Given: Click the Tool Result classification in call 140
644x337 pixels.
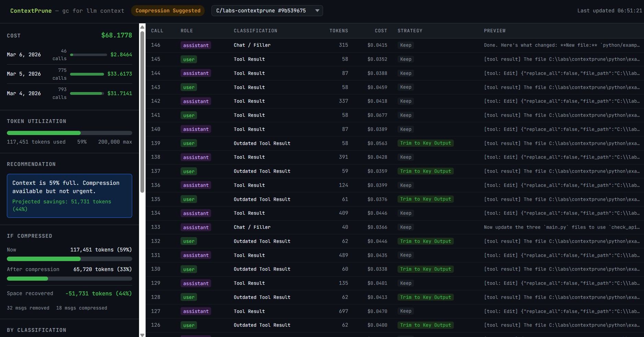Looking at the screenshot, I should click(x=249, y=129).
